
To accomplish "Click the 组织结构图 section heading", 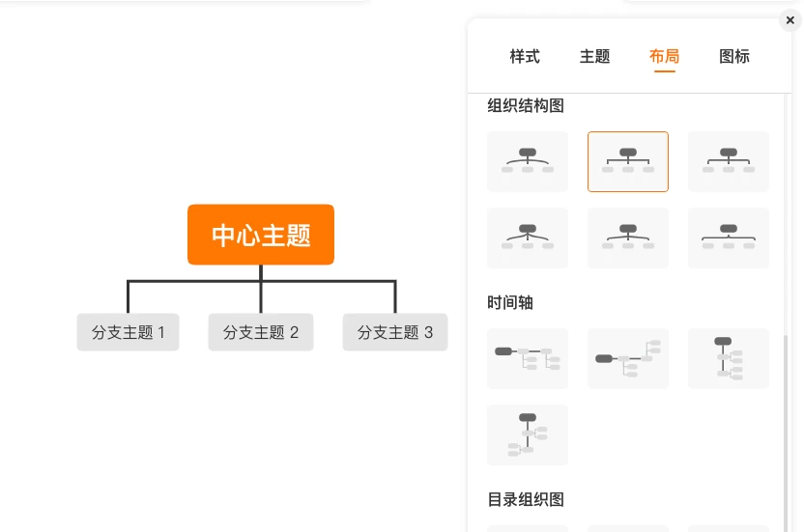I will point(526,105).
